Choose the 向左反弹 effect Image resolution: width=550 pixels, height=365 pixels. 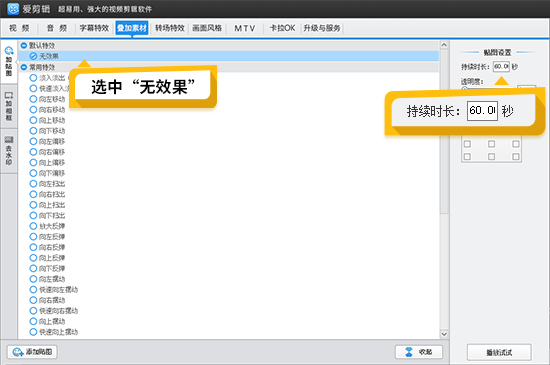click(x=47, y=237)
